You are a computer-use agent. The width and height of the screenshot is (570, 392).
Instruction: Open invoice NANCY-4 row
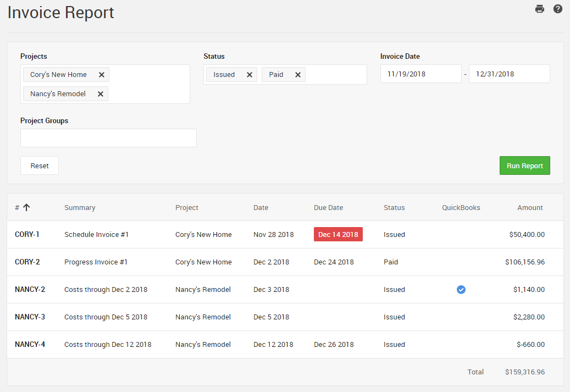tap(30, 345)
